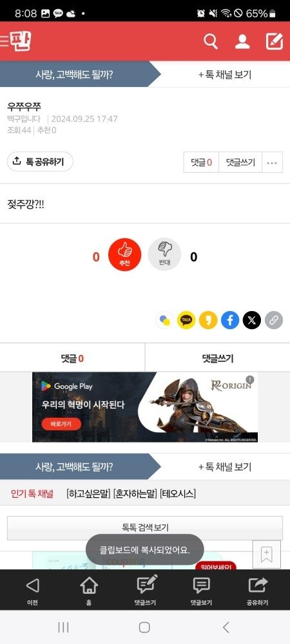Viewport: 290px width, 644px height.
Task: Tap the write post pencil icon
Action: (x=275, y=41)
